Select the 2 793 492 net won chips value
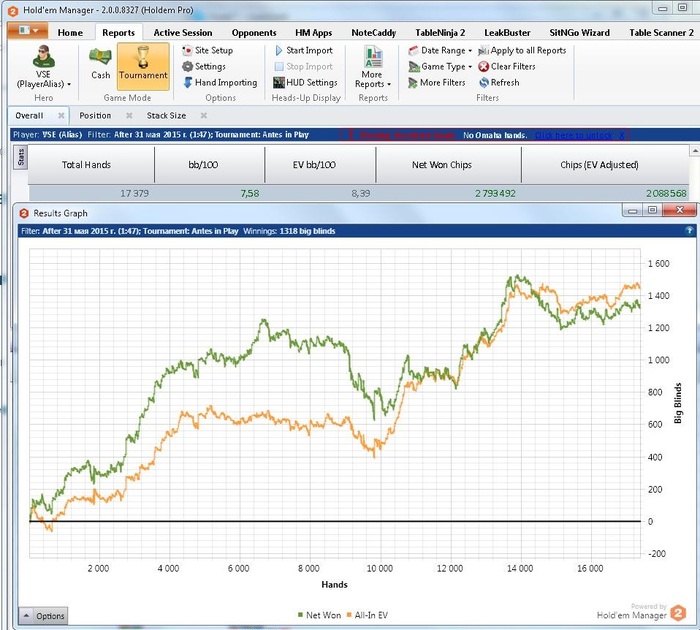Viewport: 700px width, 630px height. [x=495, y=193]
